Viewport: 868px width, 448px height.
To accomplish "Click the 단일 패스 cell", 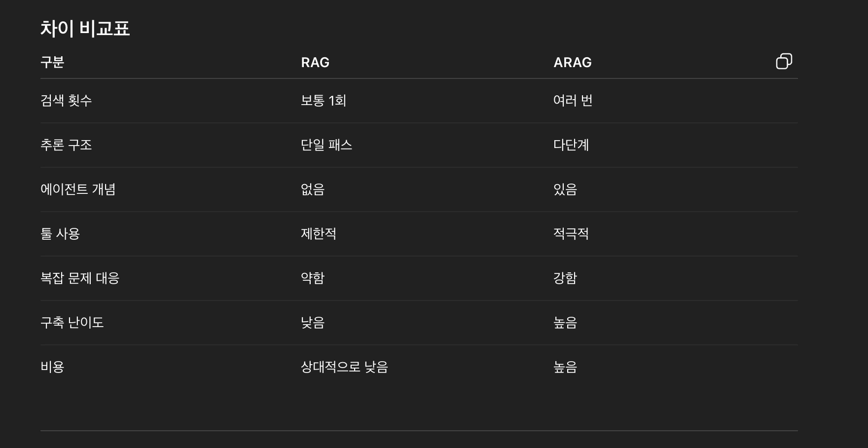I will pos(326,145).
